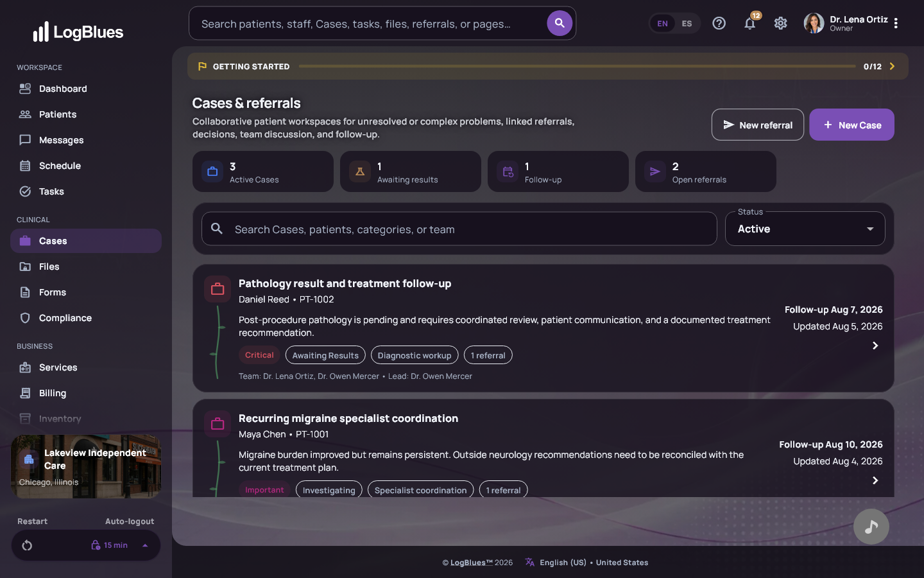The image size is (924, 578).
Task: Open the Status Active dropdown
Action: pos(805,229)
